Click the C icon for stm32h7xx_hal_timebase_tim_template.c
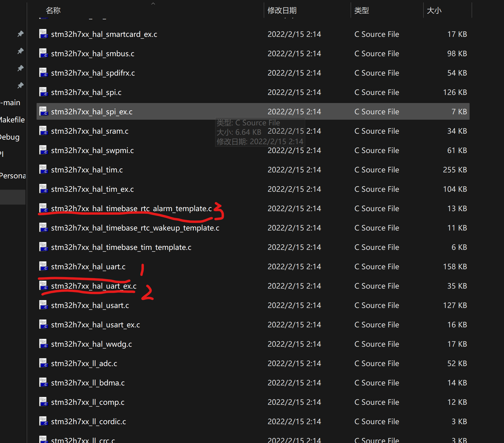 [44, 247]
